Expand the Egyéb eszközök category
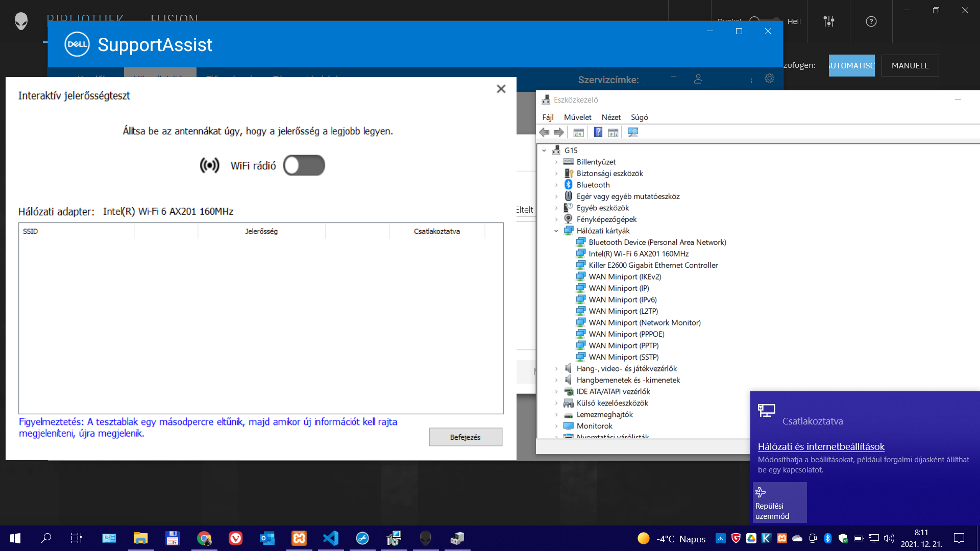980x551 pixels. (556, 208)
